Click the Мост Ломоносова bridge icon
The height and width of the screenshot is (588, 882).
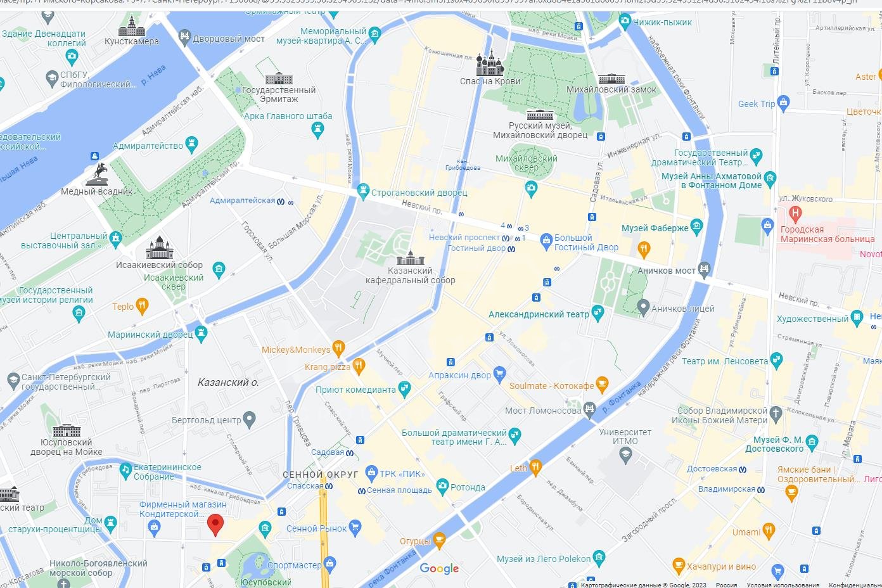pos(590,409)
